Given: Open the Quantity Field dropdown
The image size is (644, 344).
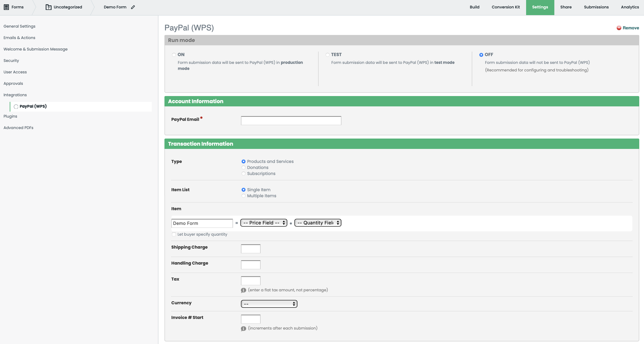Looking at the screenshot, I should (x=317, y=222).
